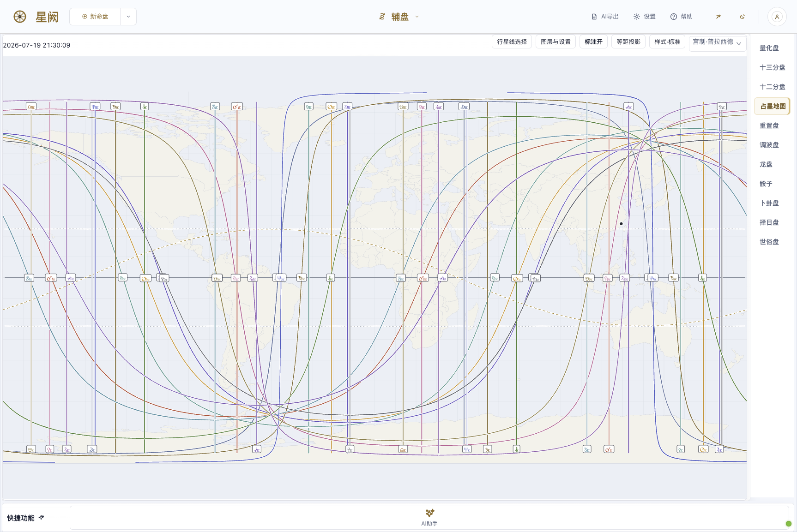Click the Sun MC line marker
This screenshot has height=532, width=797.
click(x=331, y=107)
